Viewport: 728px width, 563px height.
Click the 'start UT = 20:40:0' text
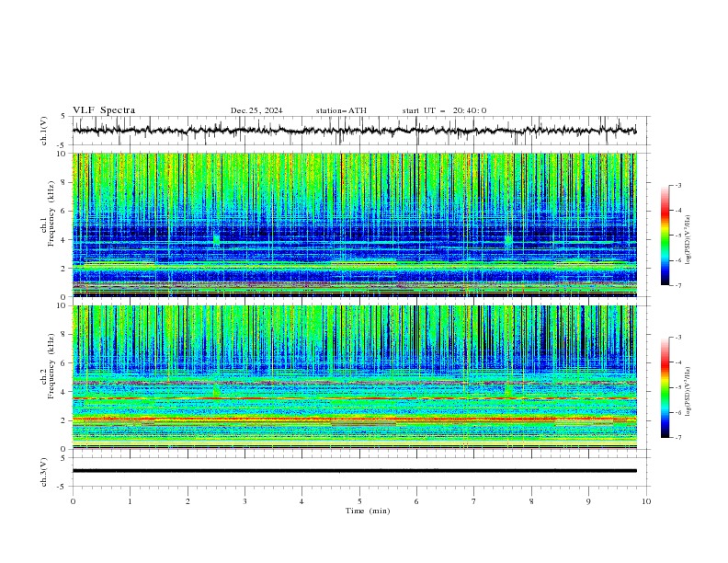click(444, 110)
